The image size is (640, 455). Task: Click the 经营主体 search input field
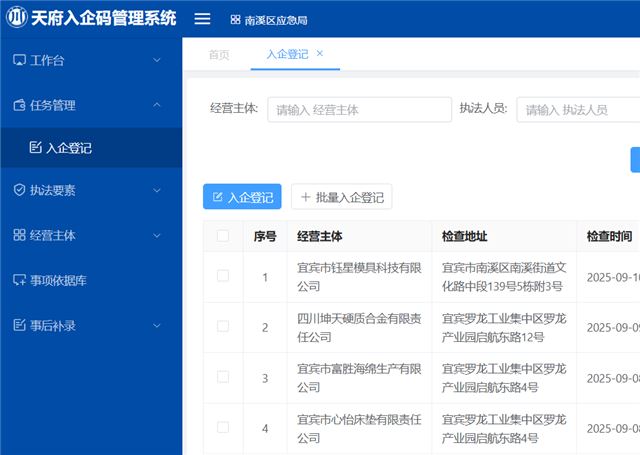click(345, 110)
